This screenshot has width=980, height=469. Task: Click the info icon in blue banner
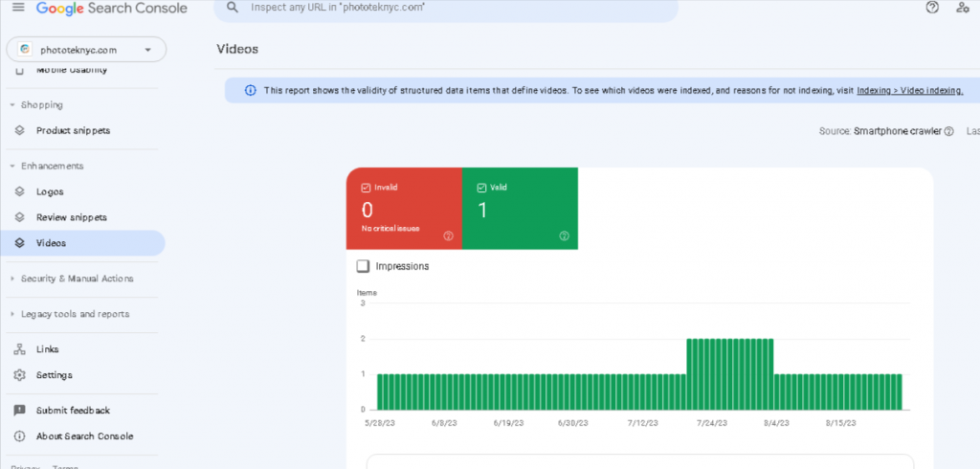tap(250, 91)
